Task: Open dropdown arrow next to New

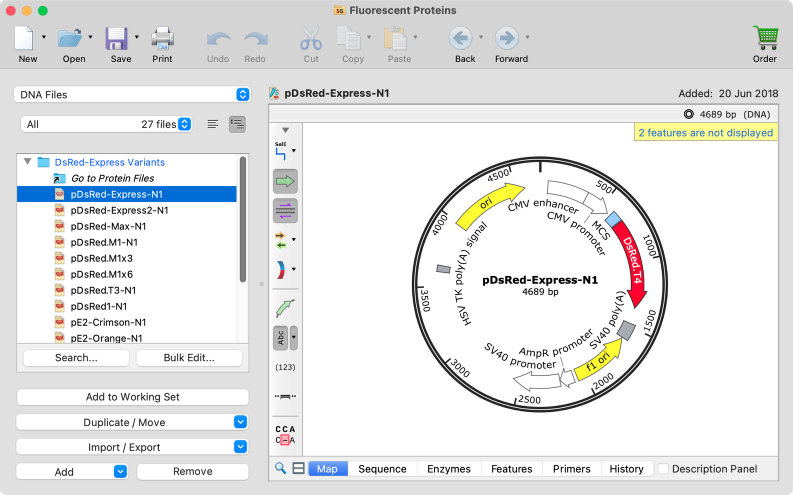Action: [x=43, y=37]
